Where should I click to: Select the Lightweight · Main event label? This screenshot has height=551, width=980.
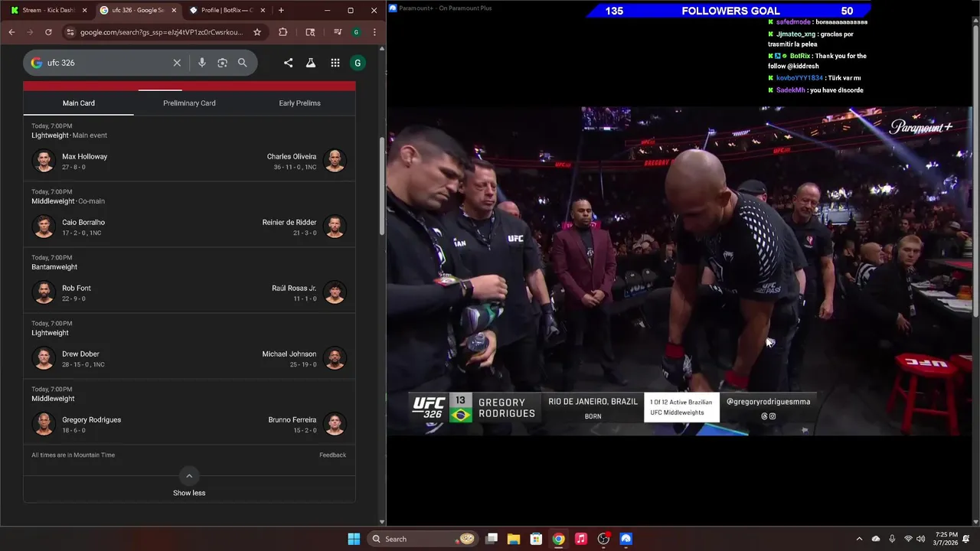[x=69, y=135]
